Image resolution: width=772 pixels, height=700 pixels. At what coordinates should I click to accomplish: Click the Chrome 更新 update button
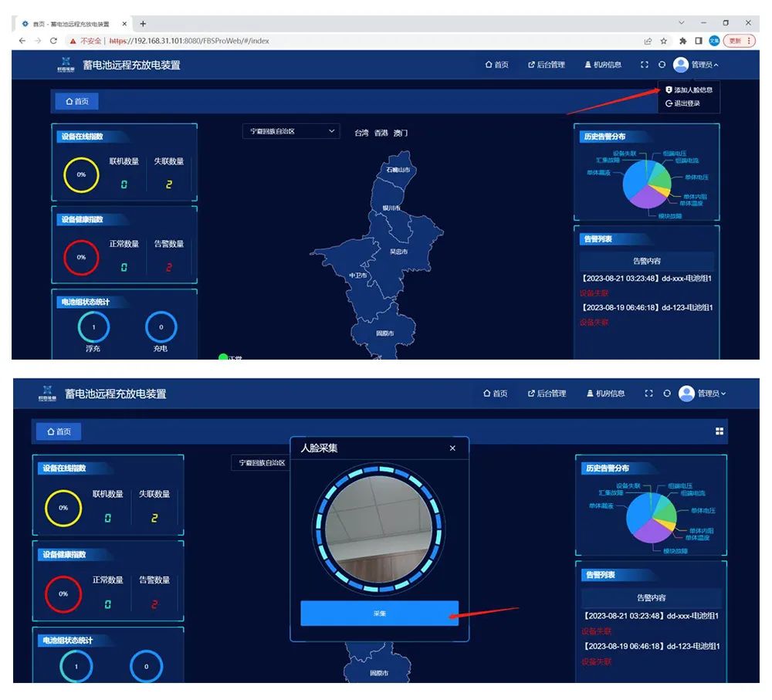tap(739, 40)
